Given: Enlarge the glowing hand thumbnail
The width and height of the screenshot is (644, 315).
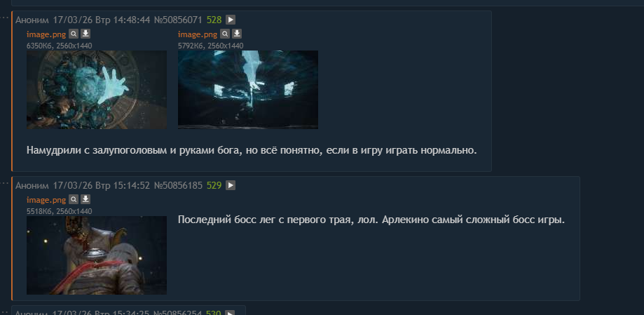Looking at the screenshot, I should click(x=97, y=90).
